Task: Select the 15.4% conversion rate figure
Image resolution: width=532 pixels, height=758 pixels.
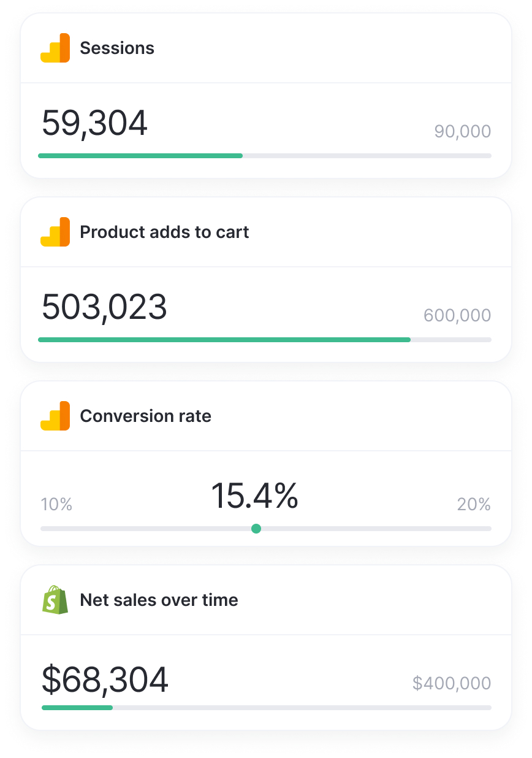Action: click(254, 496)
